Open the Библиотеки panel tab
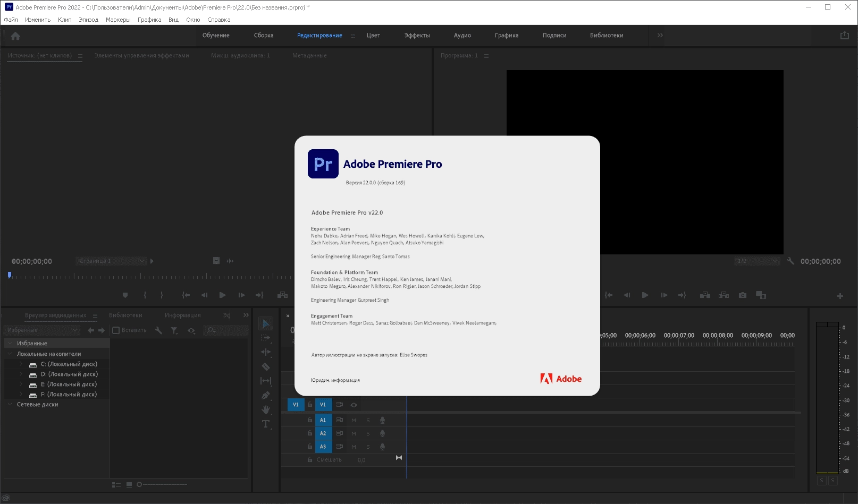This screenshot has height=504, width=858. click(125, 315)
